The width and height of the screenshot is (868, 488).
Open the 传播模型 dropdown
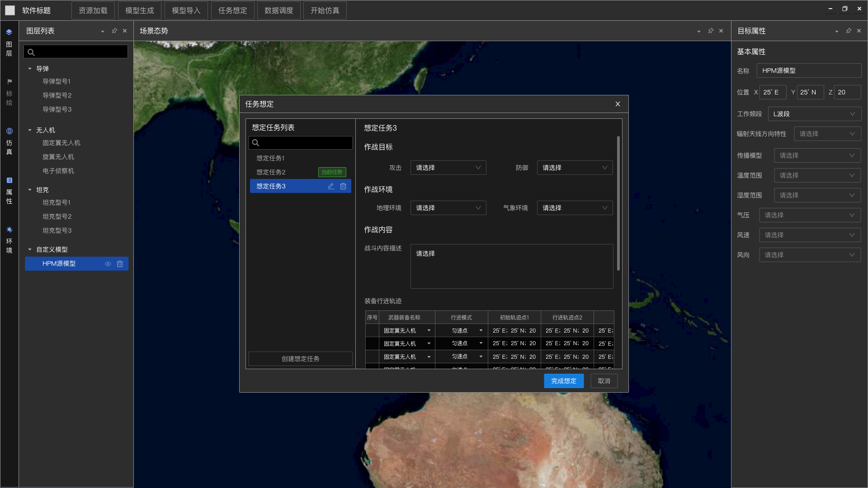[817, 155]
